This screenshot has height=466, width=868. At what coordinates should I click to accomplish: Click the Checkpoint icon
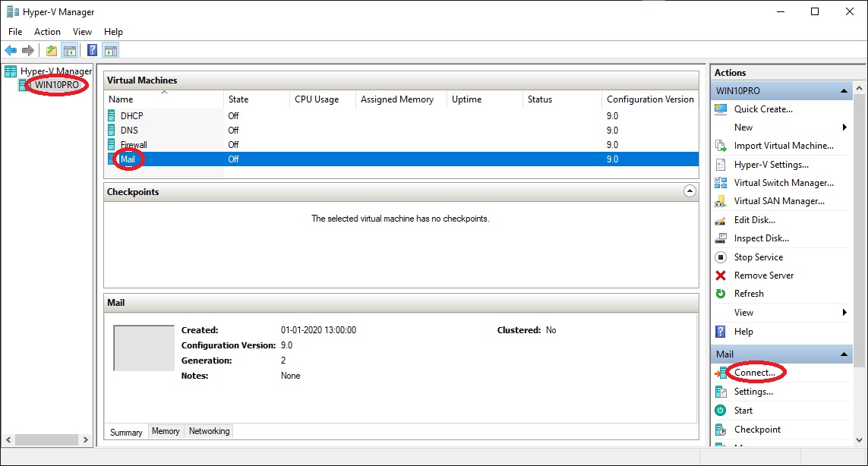[721, 430]
